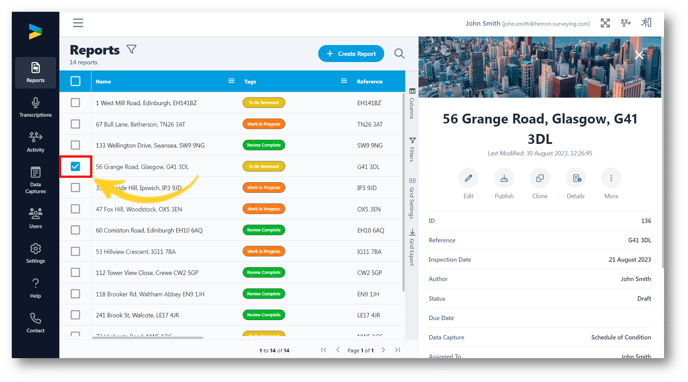Open the Name column menu
Screen dimensions: 688x382
[x=231, y=81]
